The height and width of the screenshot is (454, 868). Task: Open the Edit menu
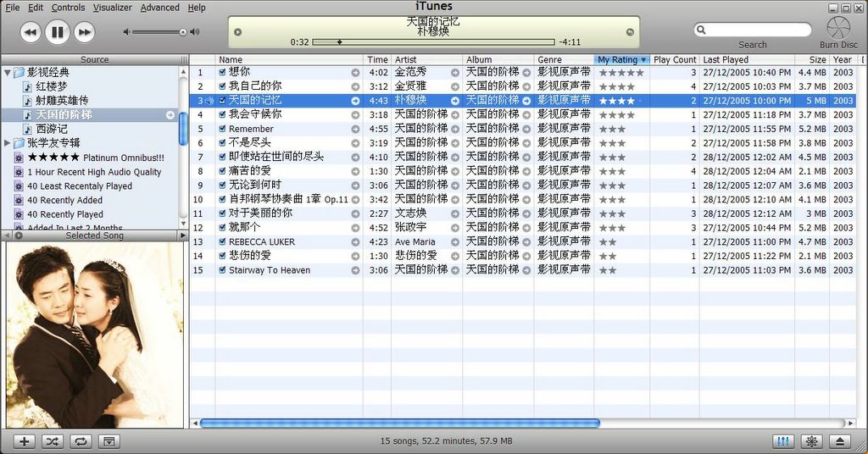pos(36,8)
